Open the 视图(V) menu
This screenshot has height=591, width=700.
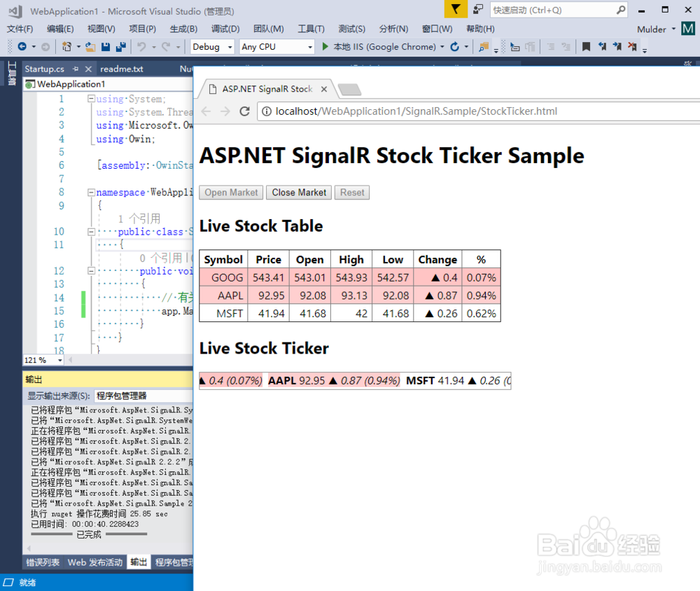[101, 29]
